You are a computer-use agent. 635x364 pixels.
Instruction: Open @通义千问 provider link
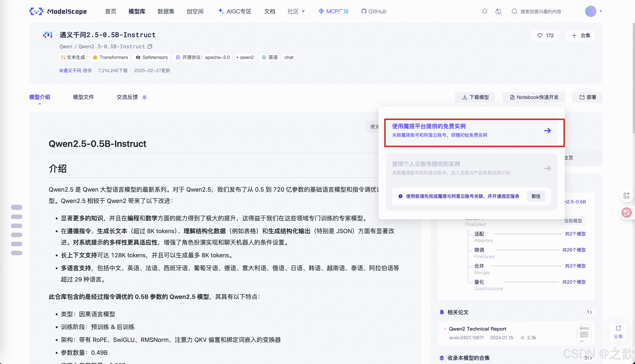(70, 70)
